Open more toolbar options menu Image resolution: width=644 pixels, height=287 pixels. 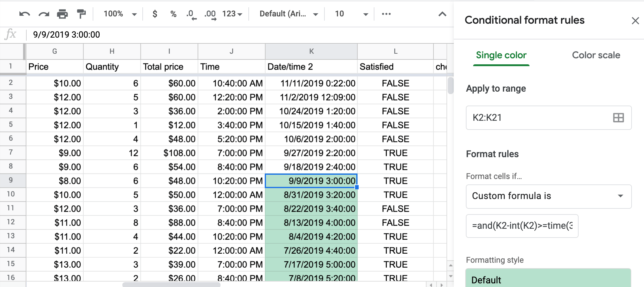click(x=386, y=14)
